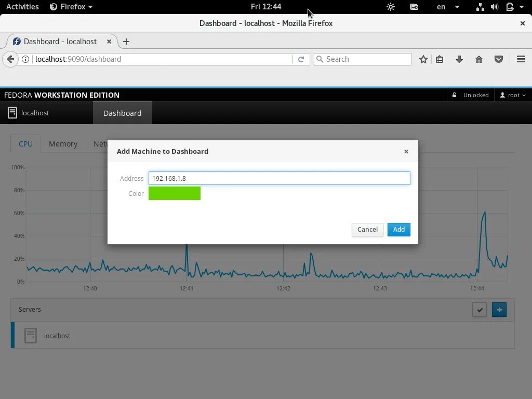Open system menu via power arrow
Screen dimensions: 532x399
[522, 7]
